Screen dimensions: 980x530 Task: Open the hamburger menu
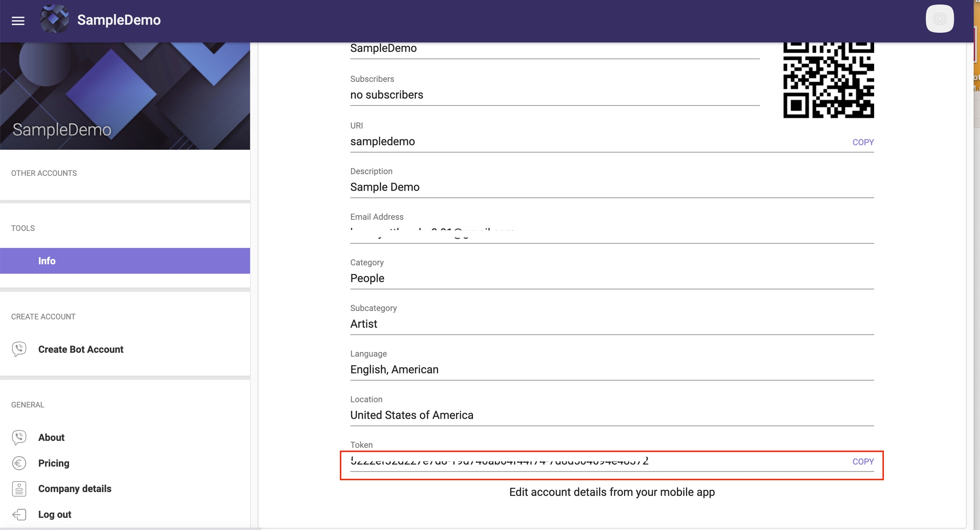click(18, 20)
